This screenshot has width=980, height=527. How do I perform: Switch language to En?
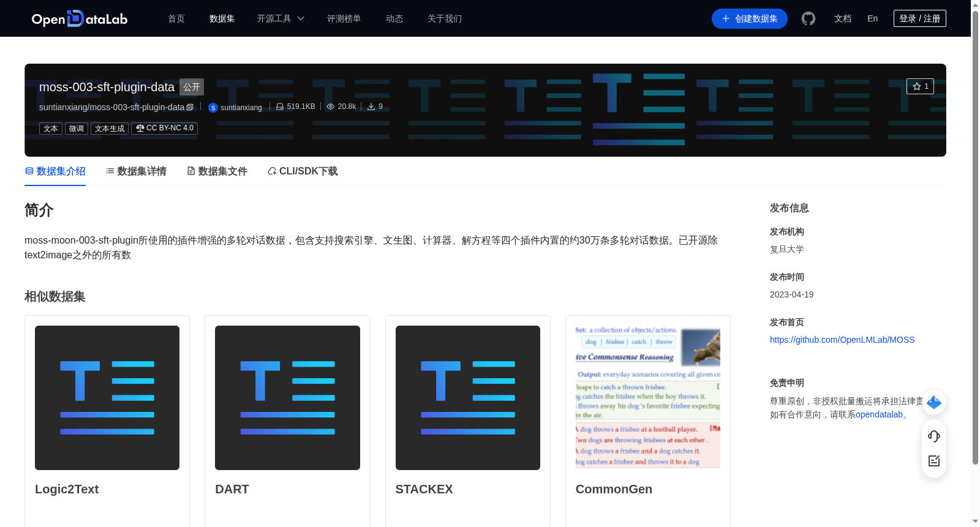pos(872,18)
